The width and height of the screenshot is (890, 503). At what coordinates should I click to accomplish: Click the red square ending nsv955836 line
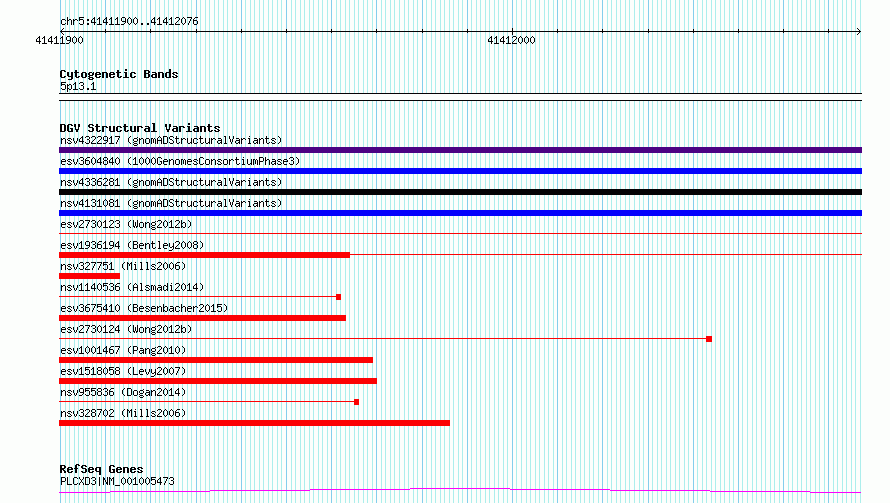pyautogui.click(x=356, y=402)
